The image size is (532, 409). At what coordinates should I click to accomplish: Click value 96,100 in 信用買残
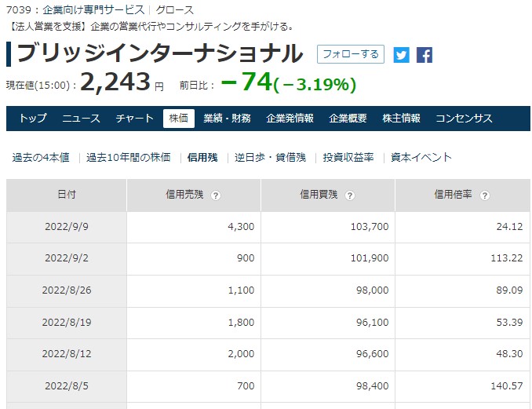point(372,322)
